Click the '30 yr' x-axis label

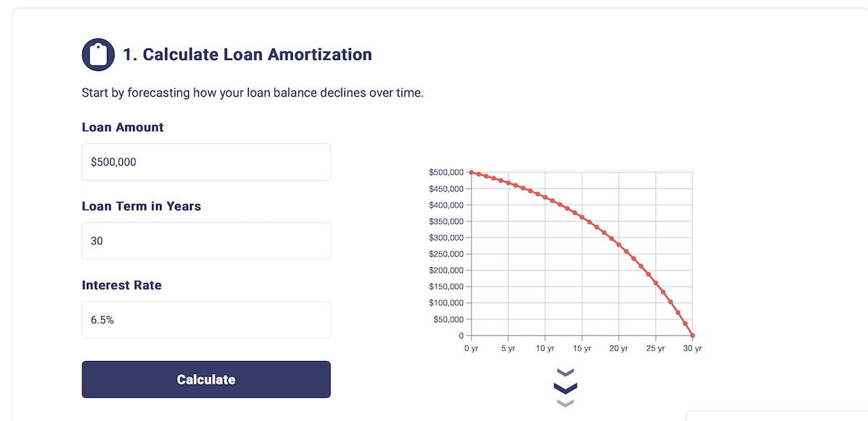tap(694, 349)
